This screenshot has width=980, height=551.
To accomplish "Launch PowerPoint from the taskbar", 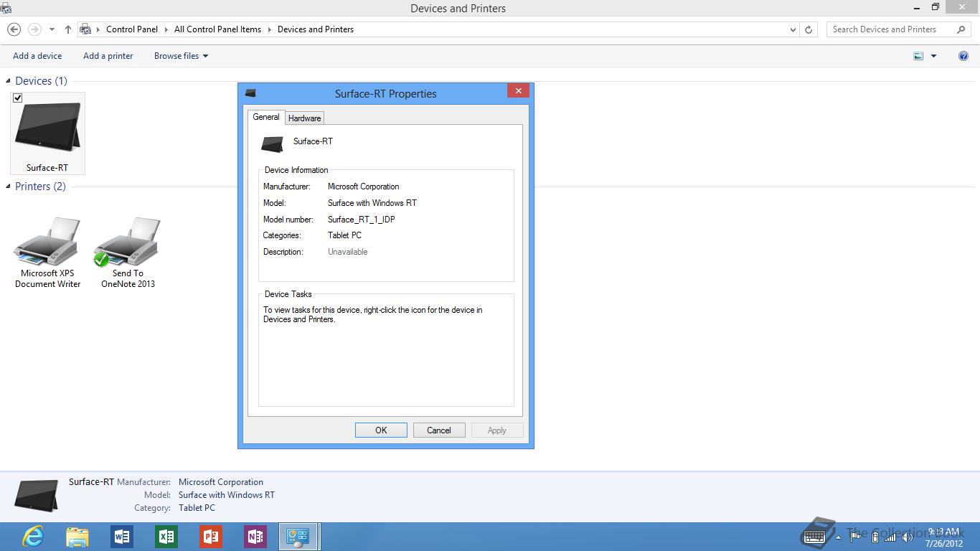I will click(211, 537).
